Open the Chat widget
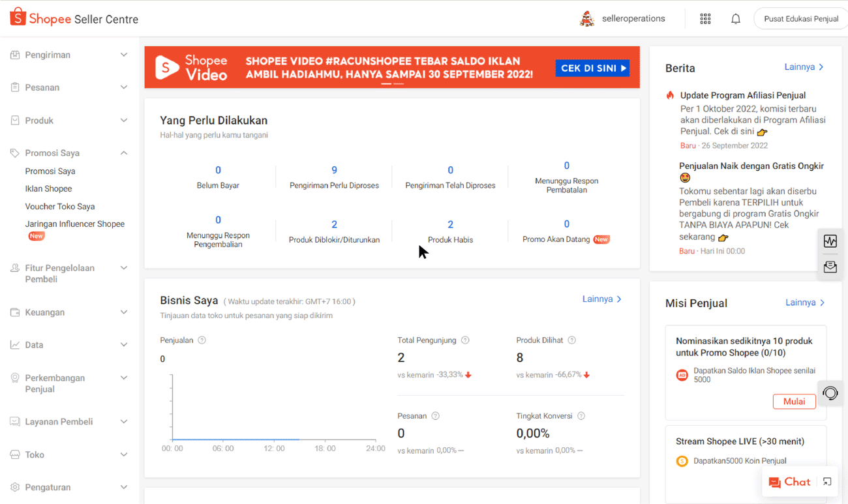Viewport: 848px width, 504px height. (789, 482)
